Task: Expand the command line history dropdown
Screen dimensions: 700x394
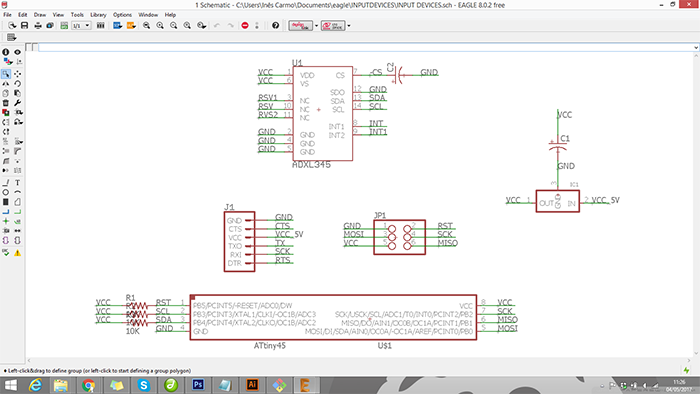Action: [696, 47]
